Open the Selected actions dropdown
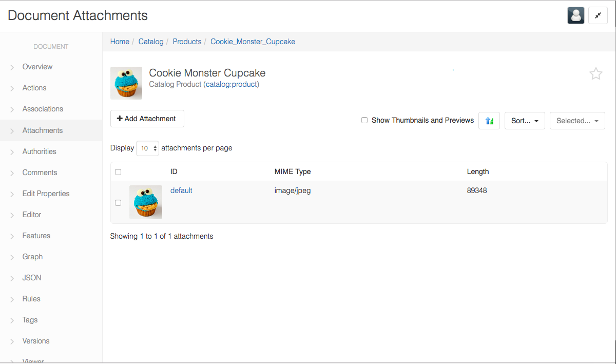Viewport: 616px width, 364px height. click(577, 121)
